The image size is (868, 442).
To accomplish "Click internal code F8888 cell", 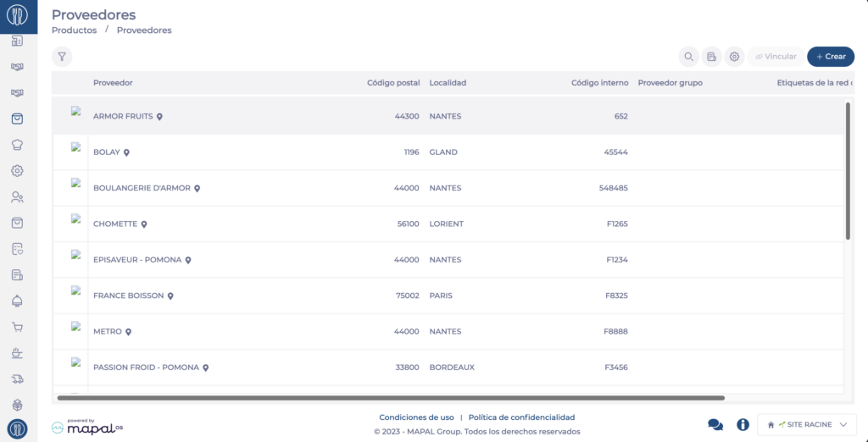I will tap(616, 332).
